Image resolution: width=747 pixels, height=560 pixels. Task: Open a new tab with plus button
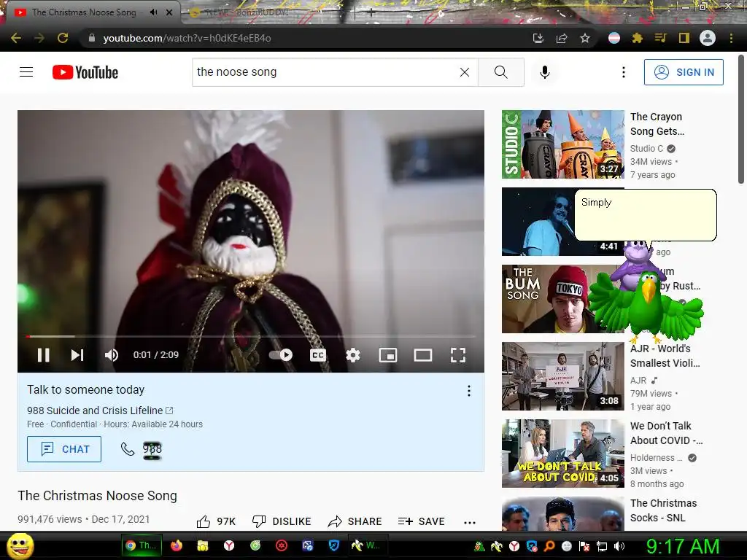point(371,13)
